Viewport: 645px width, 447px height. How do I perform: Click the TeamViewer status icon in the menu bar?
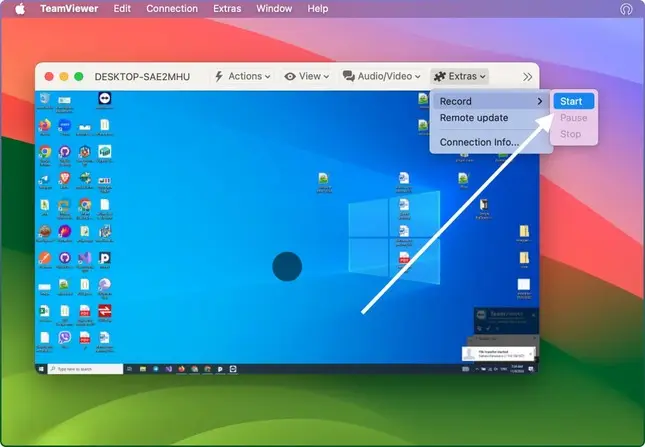626,9
